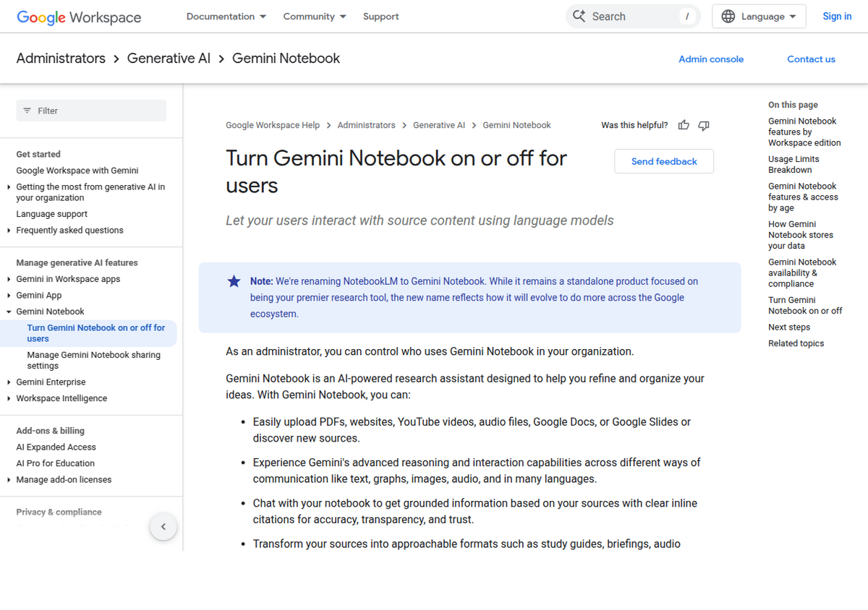Focus the top Search field
Image resolution: width=868 pixels, height=610 pixels.
[633, 17]
